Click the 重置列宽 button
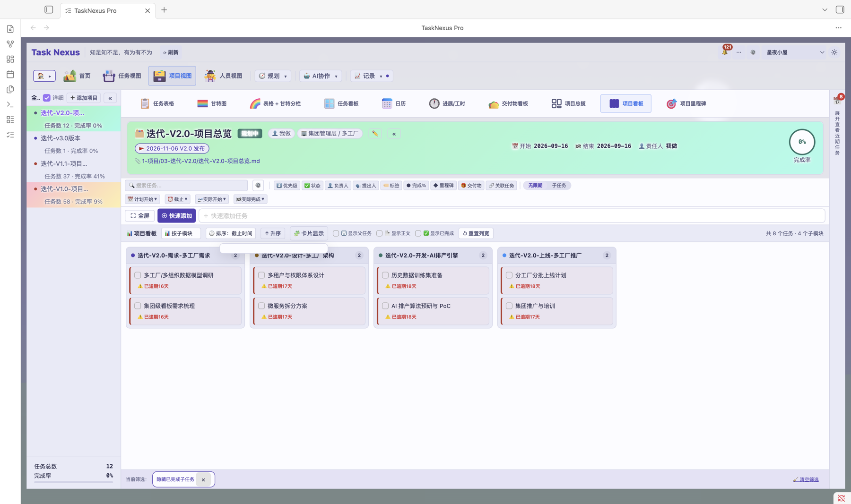 coord(476,233)
